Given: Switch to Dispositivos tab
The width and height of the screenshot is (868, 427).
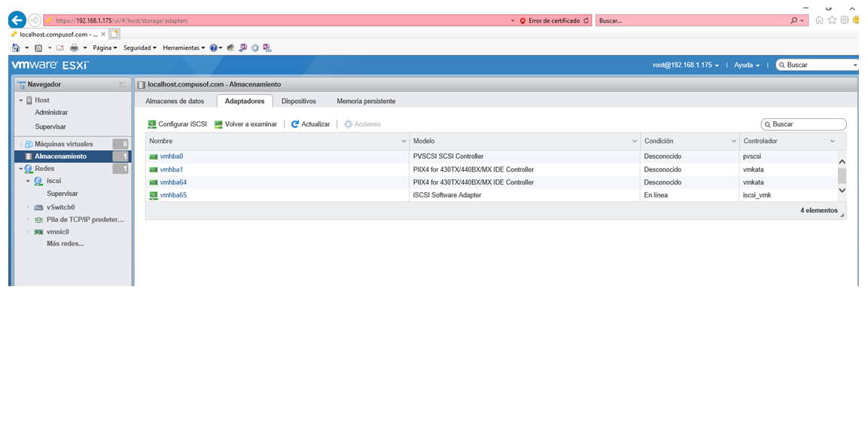Looking at the screenshot, I should point(298,102).
